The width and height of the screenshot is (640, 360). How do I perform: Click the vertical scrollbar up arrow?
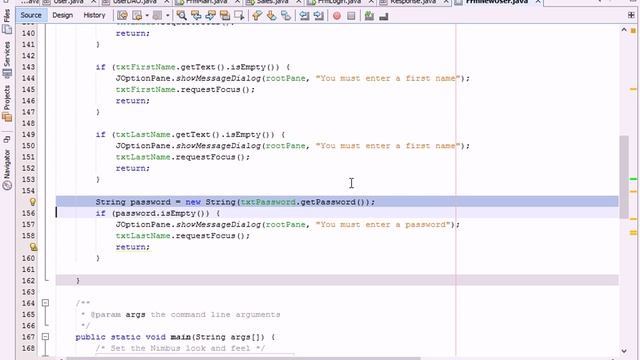(624, 29)
